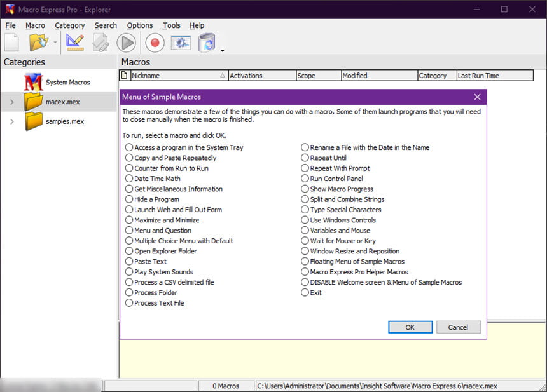The width and height of the screenshot is (547, 392).
Task: Open the File menu
Action: (10, 25)
